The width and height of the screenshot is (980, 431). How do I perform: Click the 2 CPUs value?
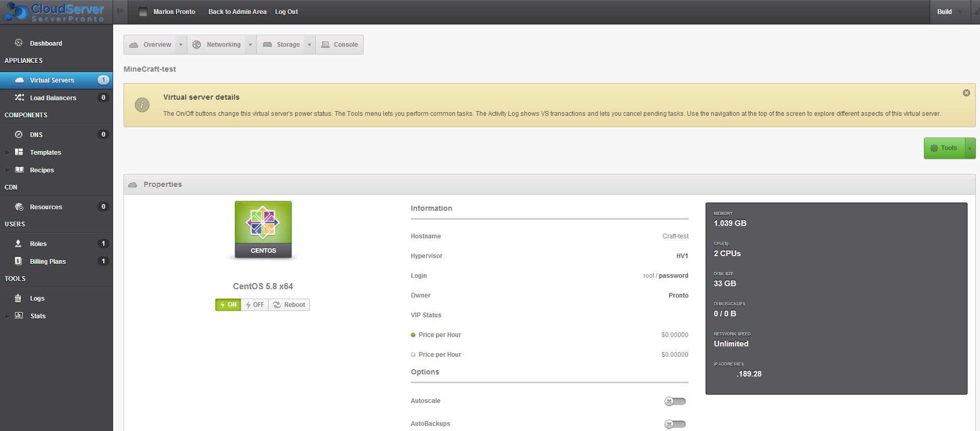point(727,253)
